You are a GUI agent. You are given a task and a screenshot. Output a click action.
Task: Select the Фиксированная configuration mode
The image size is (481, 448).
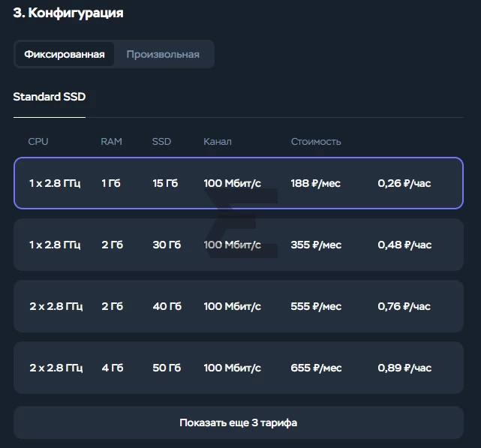[65, 54]
